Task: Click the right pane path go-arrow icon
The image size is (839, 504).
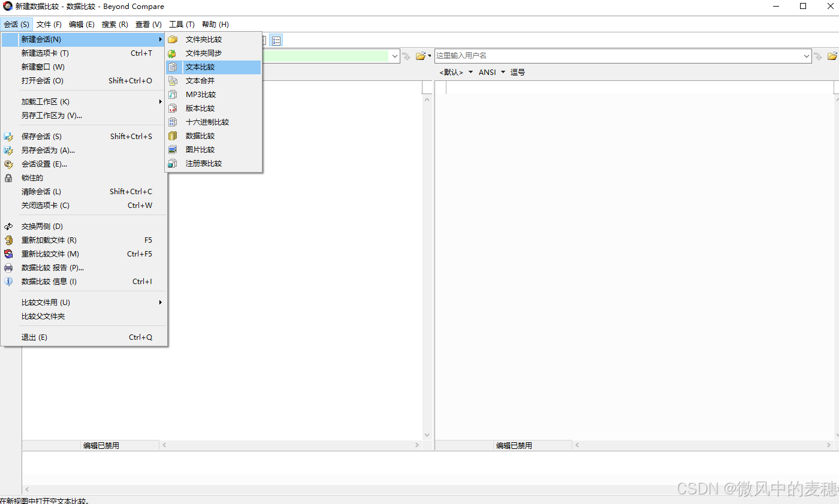Action: point(818,56)
